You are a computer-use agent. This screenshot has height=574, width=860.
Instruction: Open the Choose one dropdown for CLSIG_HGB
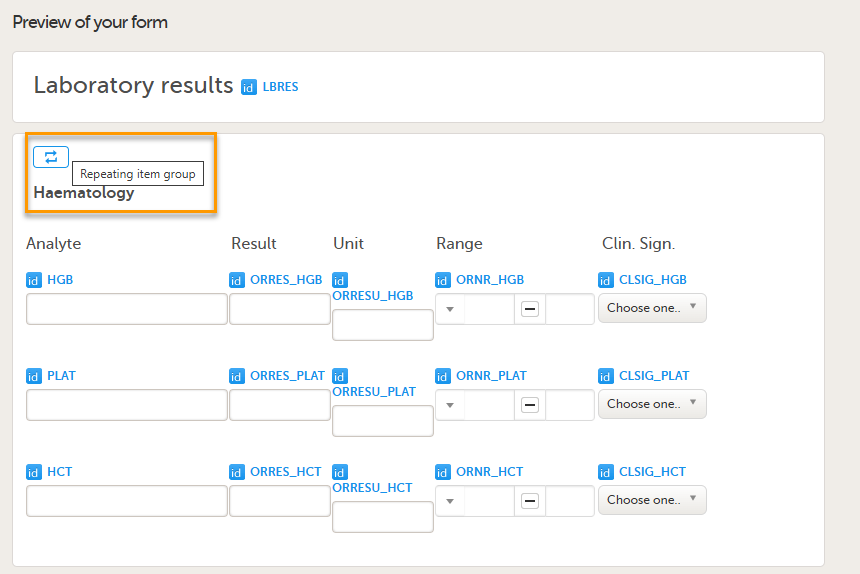point(652,308)
